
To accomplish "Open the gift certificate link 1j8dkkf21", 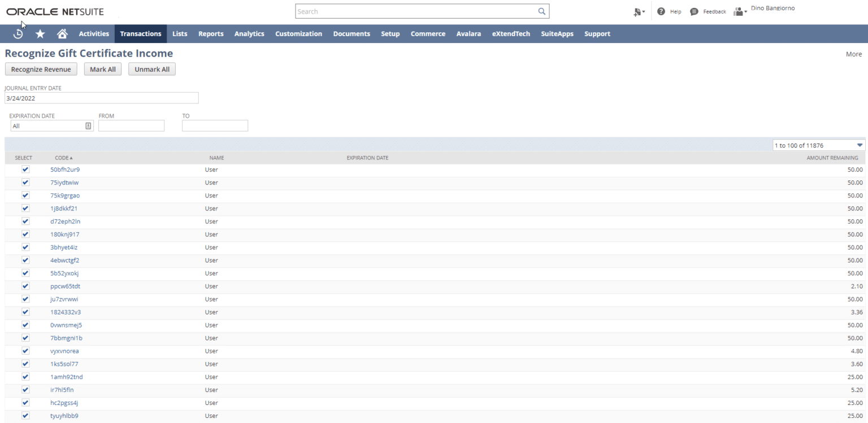I will pos(63,208).
